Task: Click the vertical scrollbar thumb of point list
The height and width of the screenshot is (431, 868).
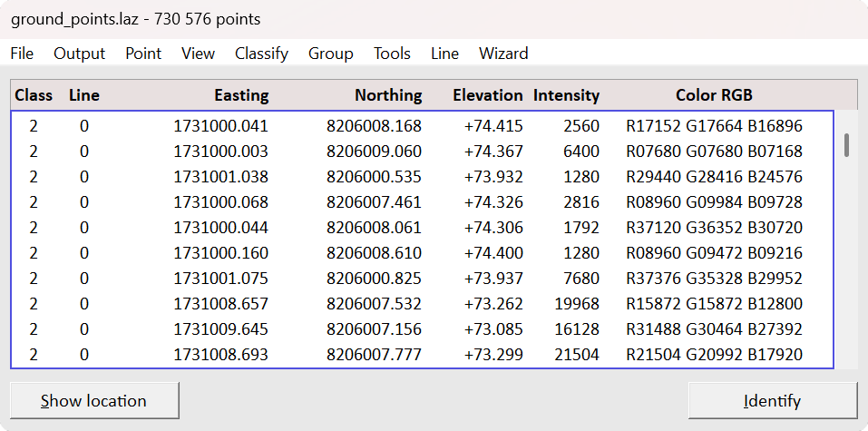Action: pyautogui.click(x=846, y=145)
